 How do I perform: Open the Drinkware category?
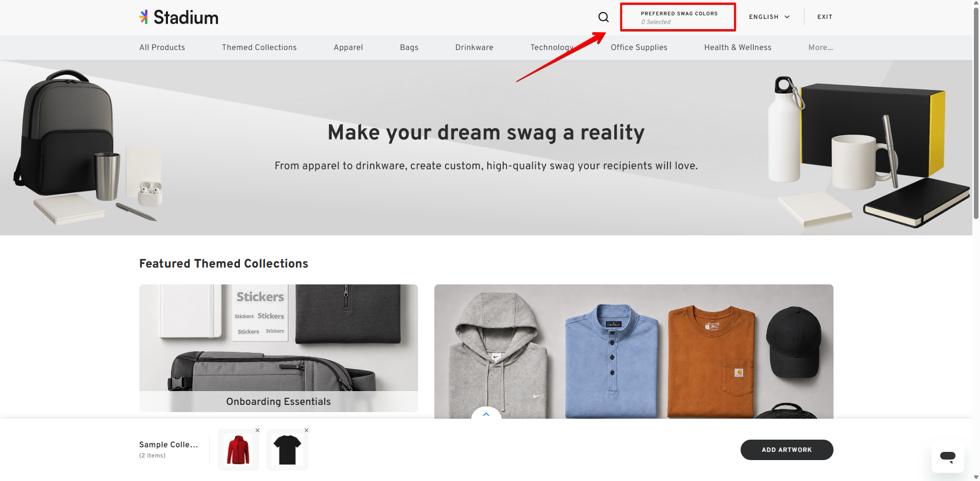tap(474, 47)
